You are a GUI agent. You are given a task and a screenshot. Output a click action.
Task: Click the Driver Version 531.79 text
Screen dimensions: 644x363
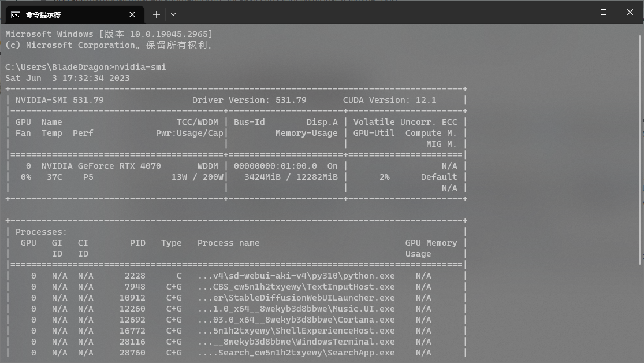[x=249, y=100]
